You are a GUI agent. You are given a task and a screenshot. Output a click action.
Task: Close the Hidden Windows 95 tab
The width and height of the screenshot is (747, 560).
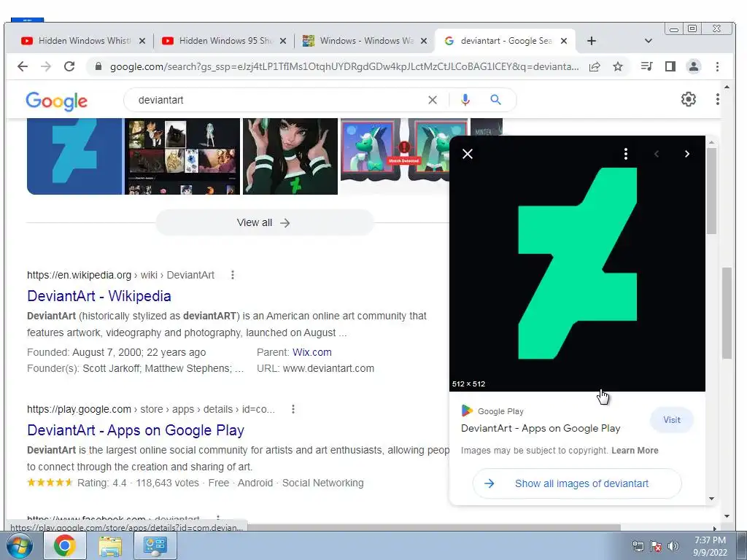pyautogui.click(x=283, y=41)
